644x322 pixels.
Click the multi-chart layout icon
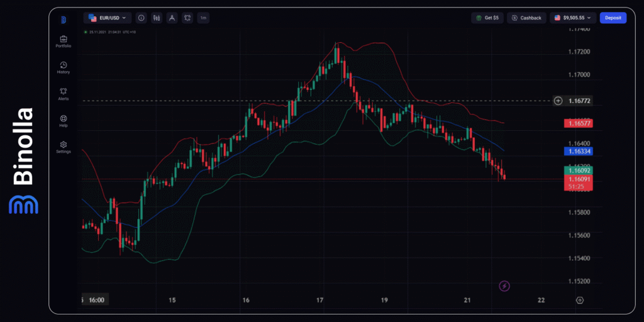click(x=187, y=18)
